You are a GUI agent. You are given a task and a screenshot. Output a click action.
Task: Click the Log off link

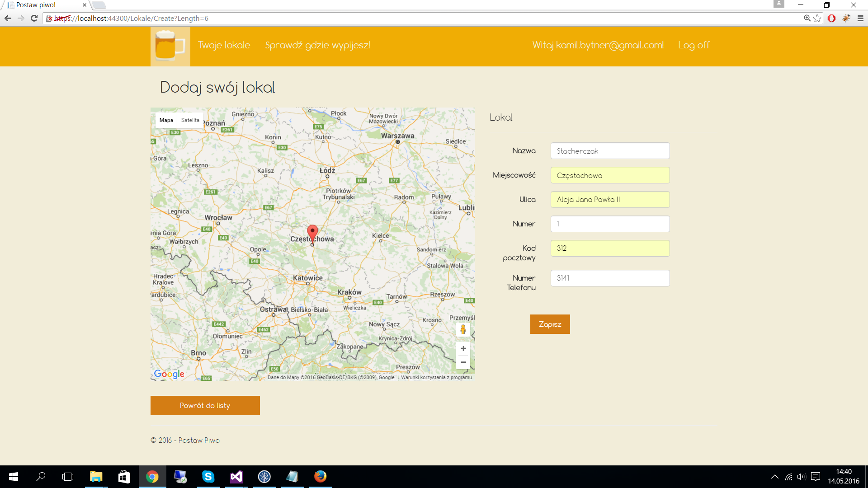point(693,45)
